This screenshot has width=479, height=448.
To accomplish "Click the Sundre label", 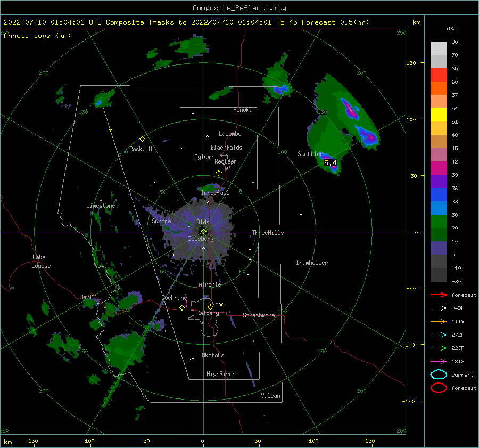I will [x=162, y=221].
